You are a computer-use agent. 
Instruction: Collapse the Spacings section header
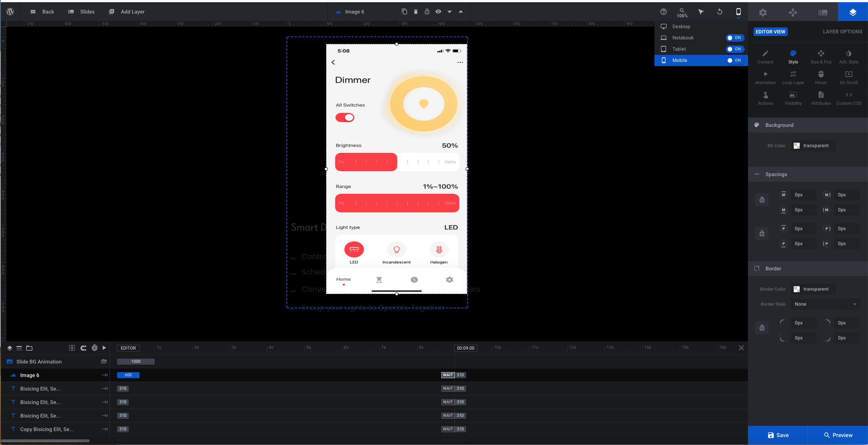click(x=808, y=175)
